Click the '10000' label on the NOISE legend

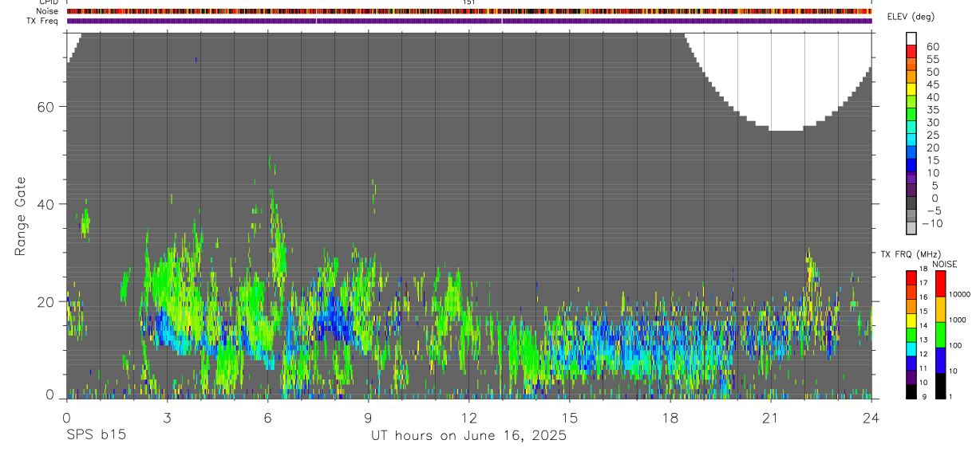[x=959, y=294]
